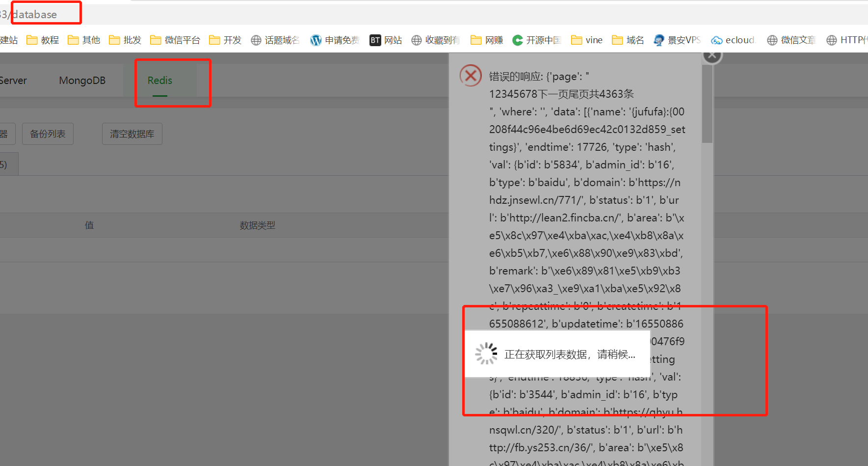Open the 域名 bookmark folder

click(628, 40)
